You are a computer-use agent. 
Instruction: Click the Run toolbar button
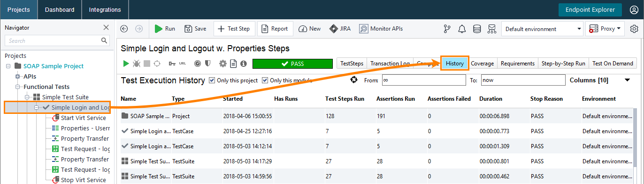point(165,29)
